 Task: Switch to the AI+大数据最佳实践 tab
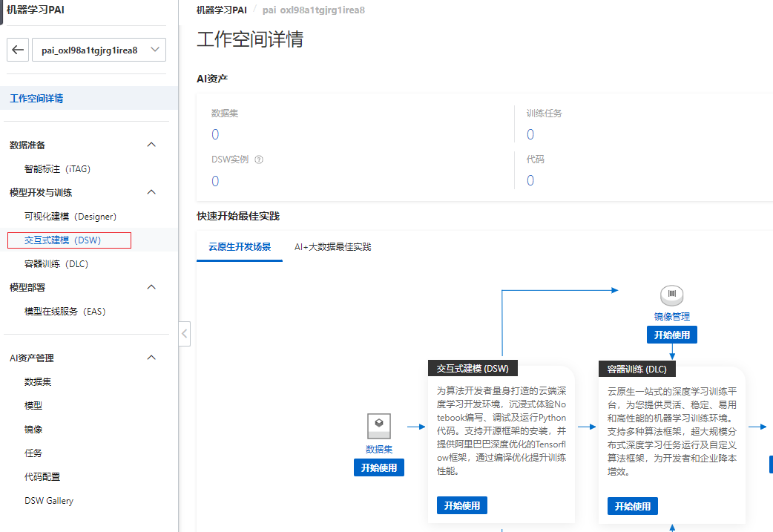[x=332, y=247]
